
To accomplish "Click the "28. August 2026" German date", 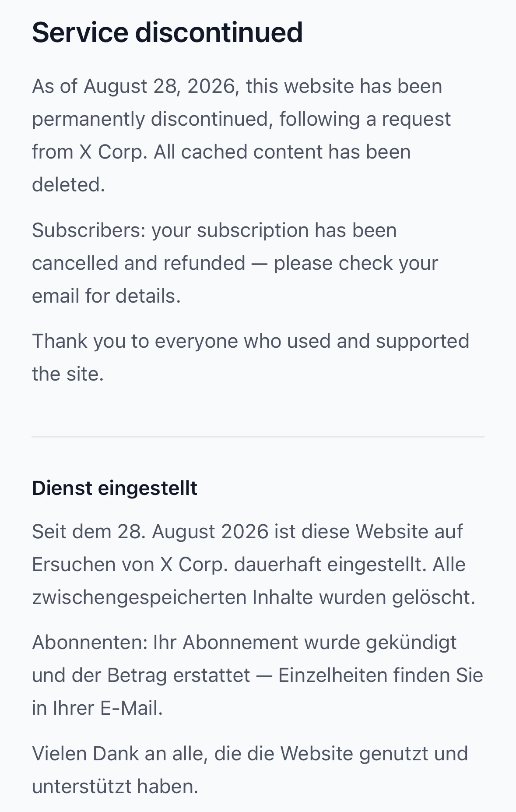I will (193, 531).
